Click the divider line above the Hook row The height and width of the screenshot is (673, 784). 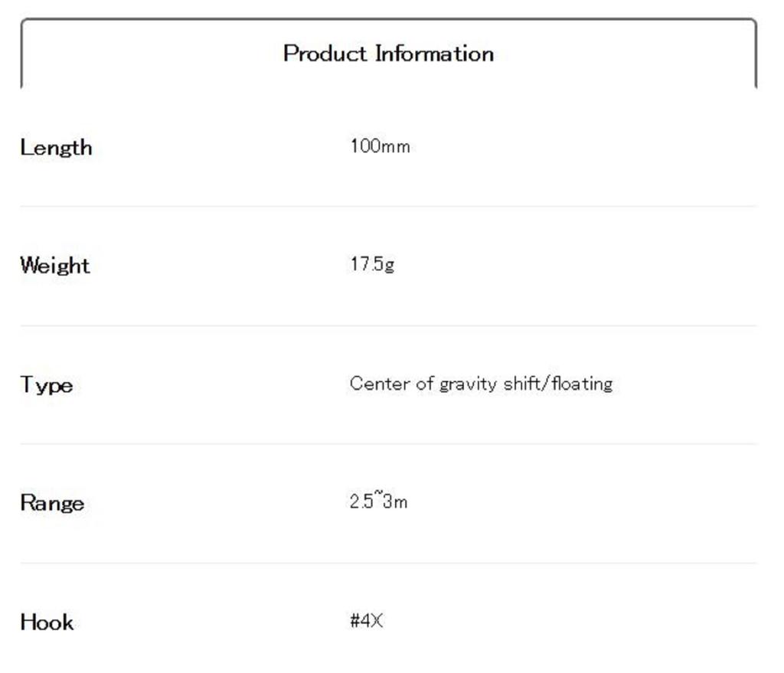387,563
